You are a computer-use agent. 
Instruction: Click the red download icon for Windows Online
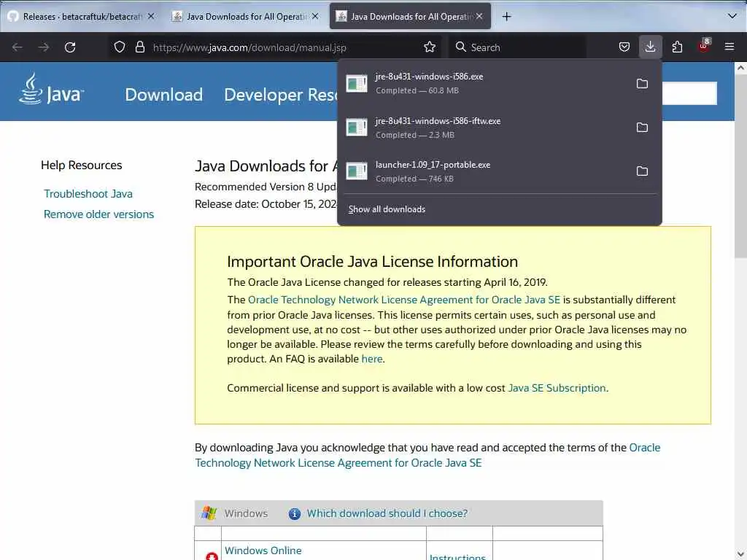point(212,556)
